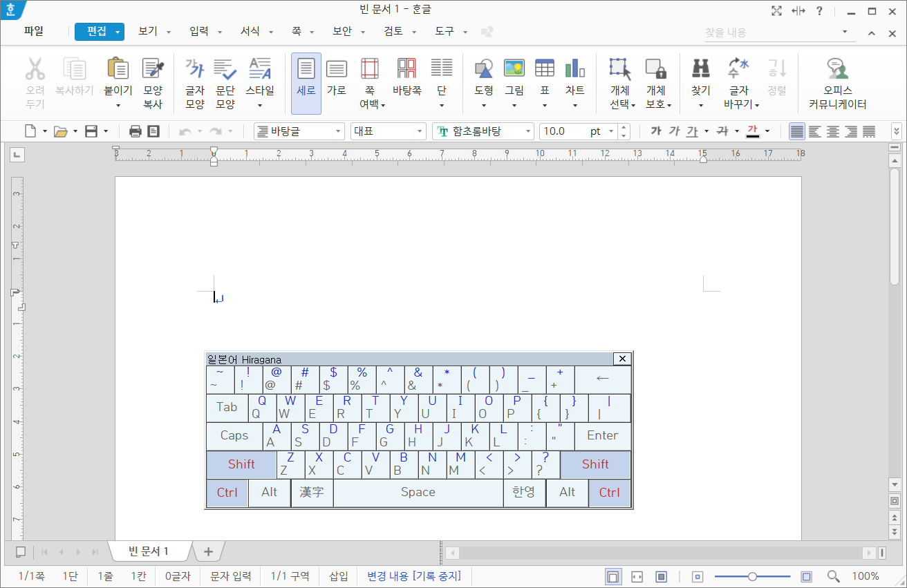
Task: Select the 모양 복사 format copy tool
Action: (x=153, y=83)
